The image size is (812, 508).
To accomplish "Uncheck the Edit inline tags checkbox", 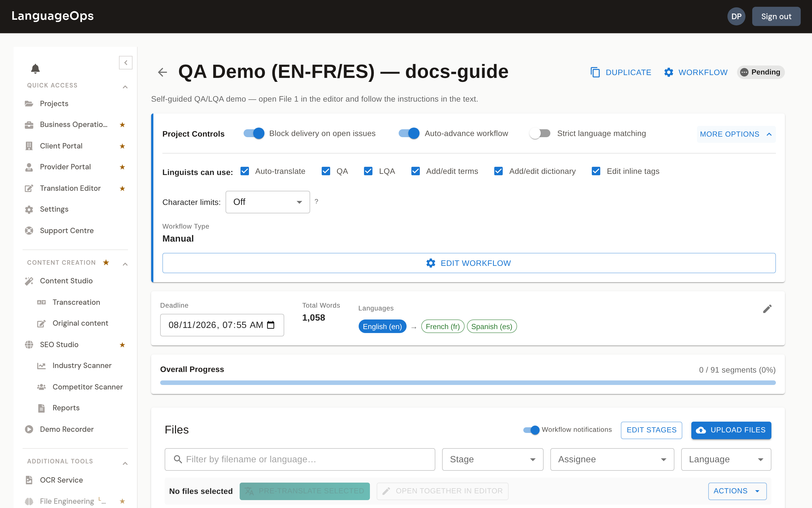I will [596, 171].
